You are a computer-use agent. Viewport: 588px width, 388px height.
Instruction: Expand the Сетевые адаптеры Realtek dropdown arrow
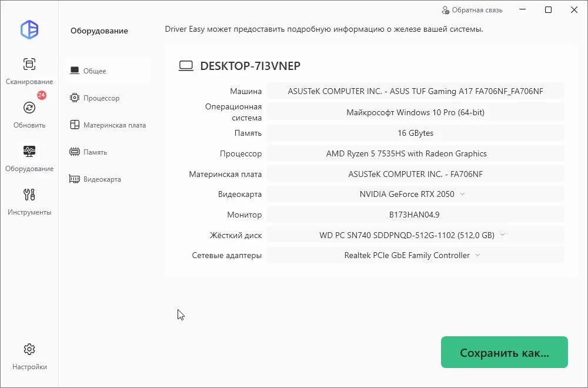click(x=477, y=255)
